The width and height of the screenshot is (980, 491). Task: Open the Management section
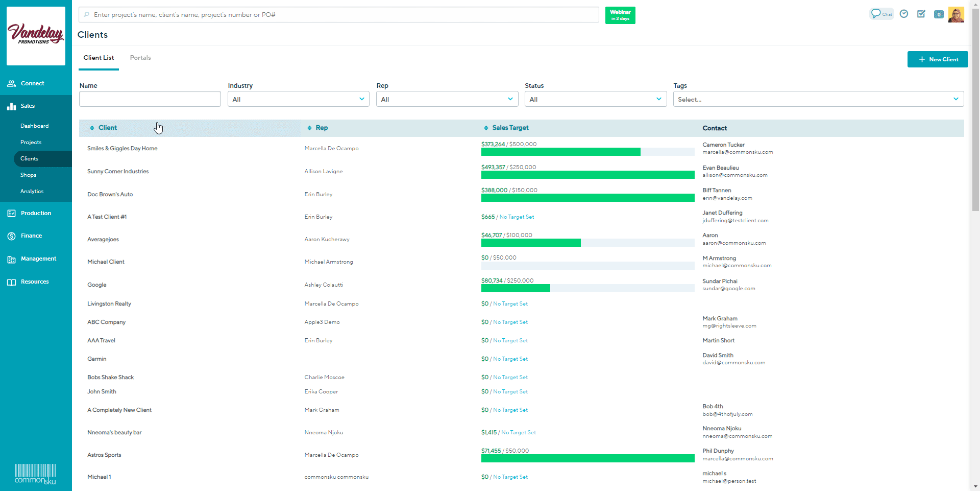click(38, 259)
